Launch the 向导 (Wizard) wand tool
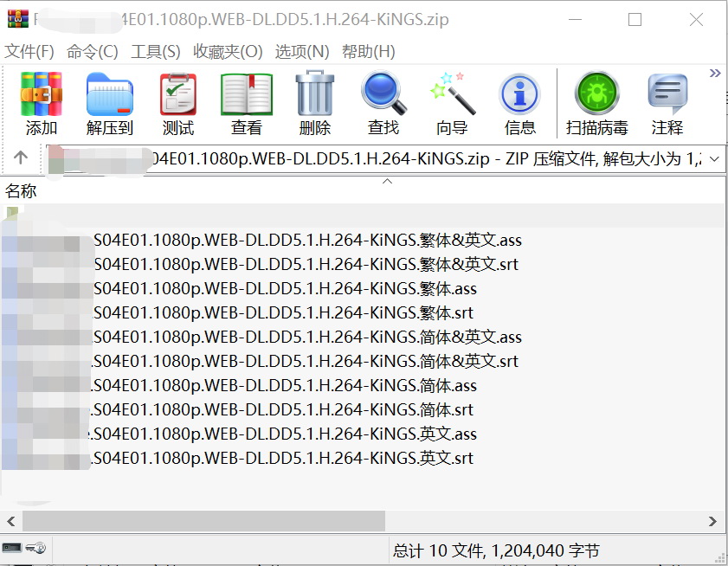Viewport: 728px width, 566px height. point(453,93)
